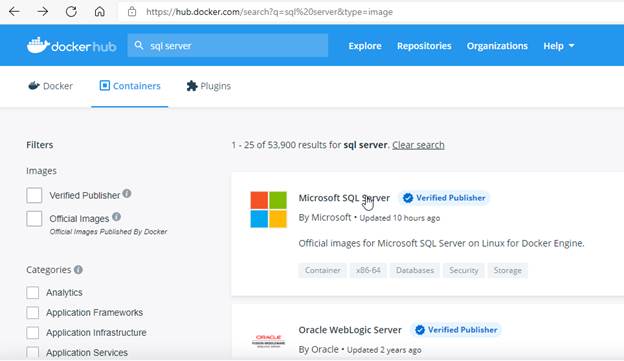Click the Official images for Microsoft SQL description

click(441, 243)
